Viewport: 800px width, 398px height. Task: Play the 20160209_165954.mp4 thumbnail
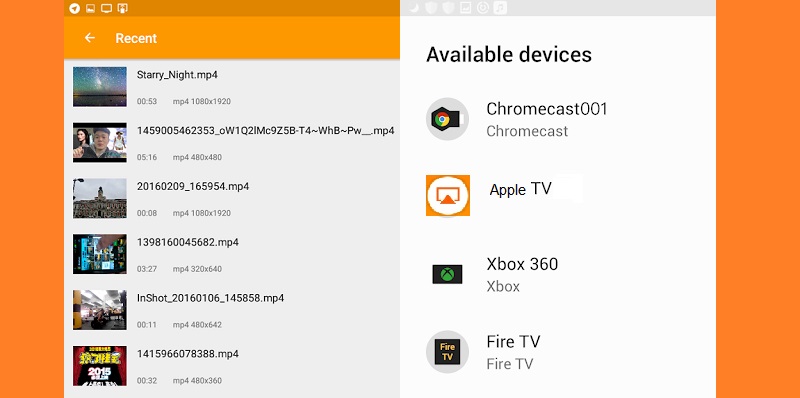pyautogui.click(x=99, y=198)
